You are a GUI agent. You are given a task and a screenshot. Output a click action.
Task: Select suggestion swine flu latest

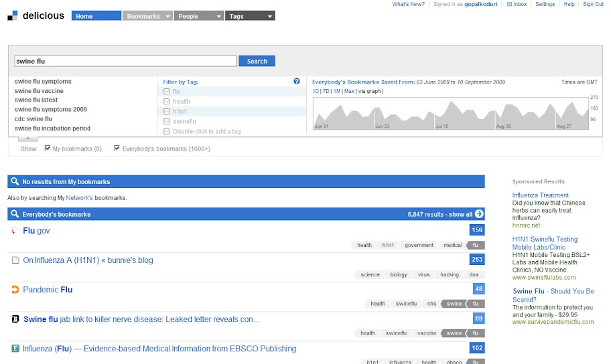36,100
